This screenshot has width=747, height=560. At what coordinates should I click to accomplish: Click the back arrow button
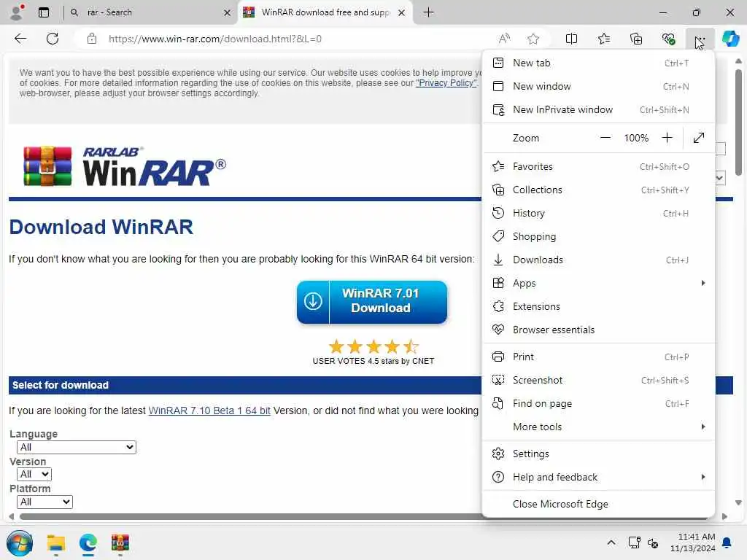coord(20,39)
